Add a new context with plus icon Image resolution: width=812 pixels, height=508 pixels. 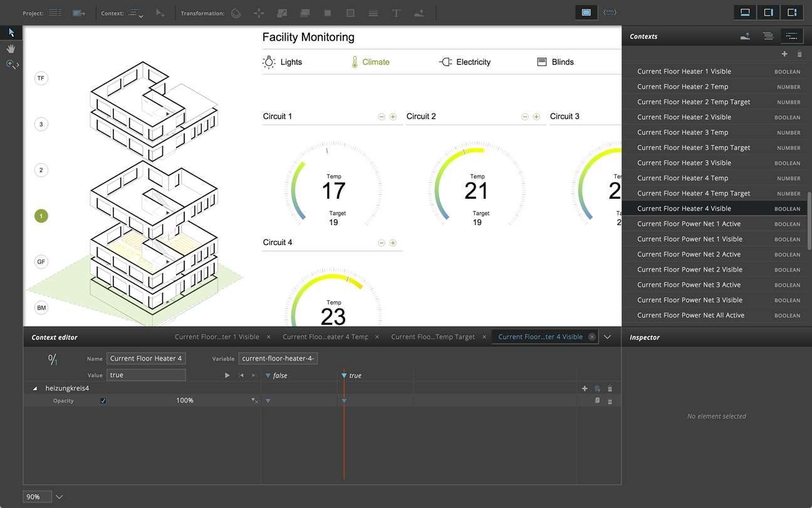(x=784, y=55)
